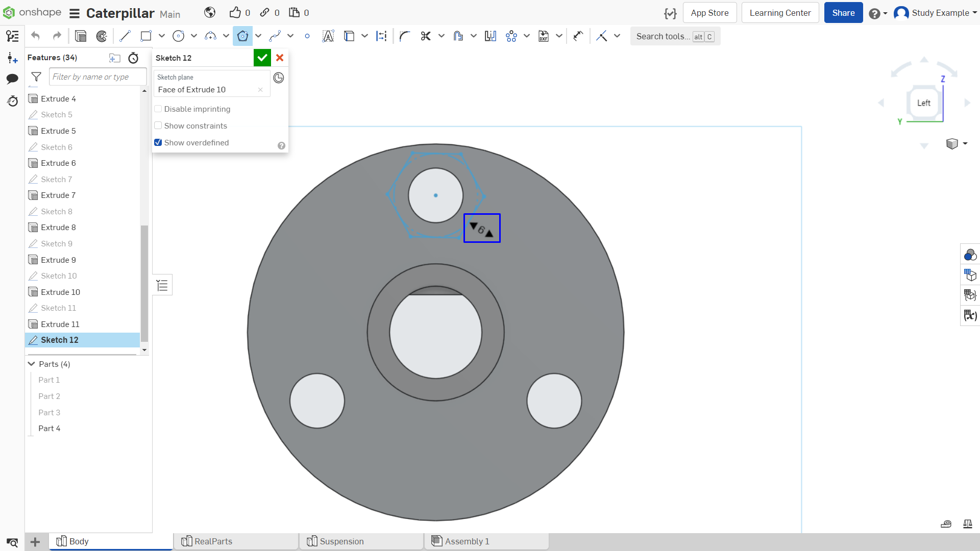Select the Inscribed polygon tool

242,36
